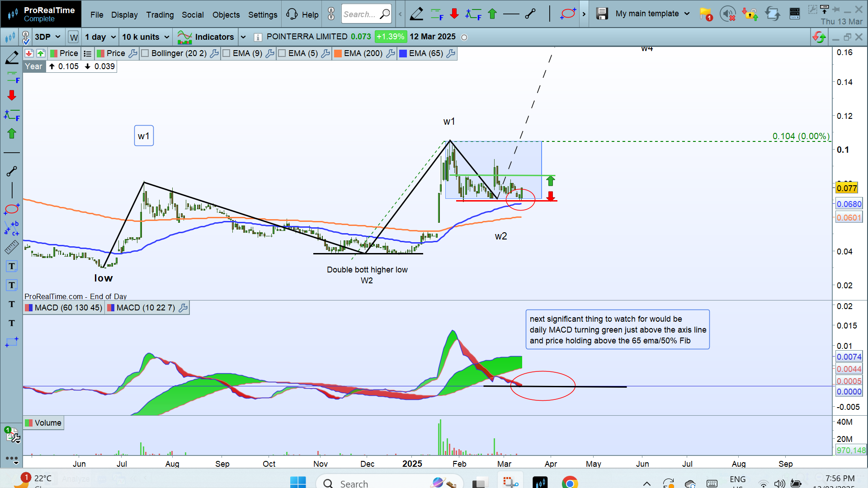Toggle the cursor link mode icon
The width and height of the screenshot is (868, 488).
click(26, 37)
